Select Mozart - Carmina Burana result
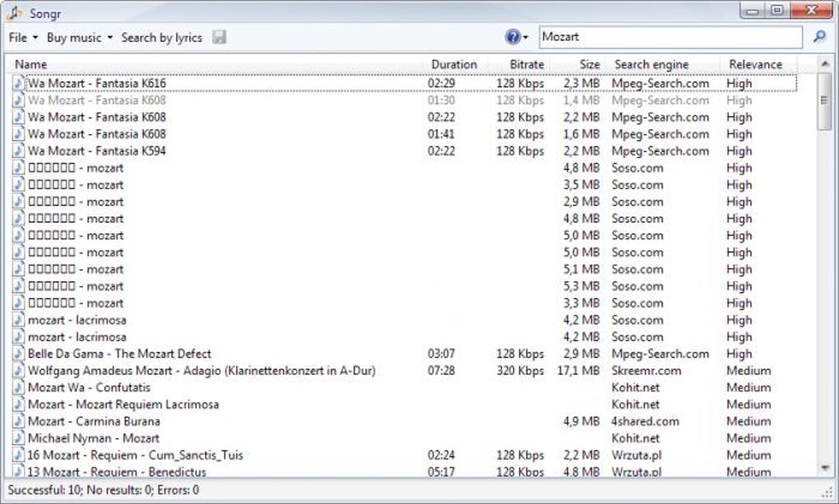This screenshot has width=839, height=504. [94, 421]
